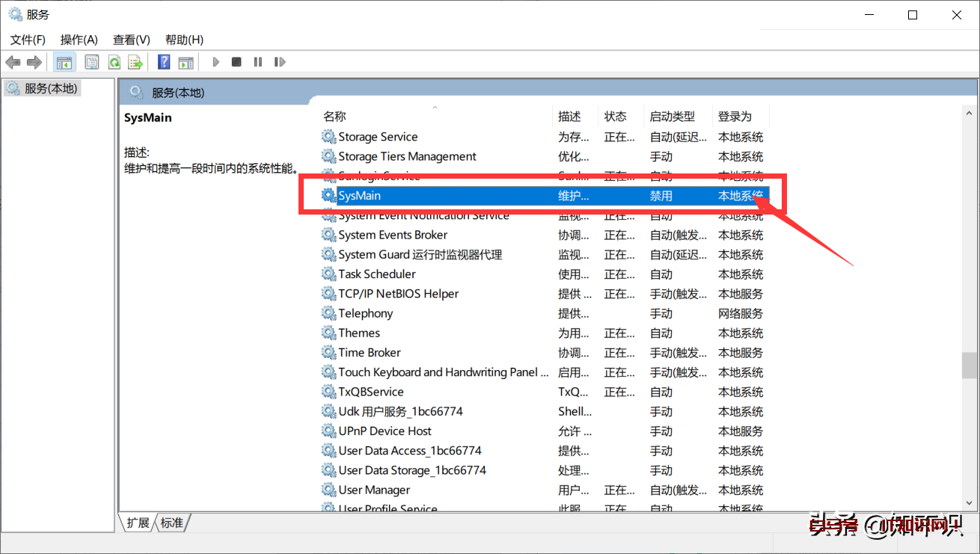Toggle the console tree panel icon
This screenshot has width=980, height=554.
click(x=64, y=61)
